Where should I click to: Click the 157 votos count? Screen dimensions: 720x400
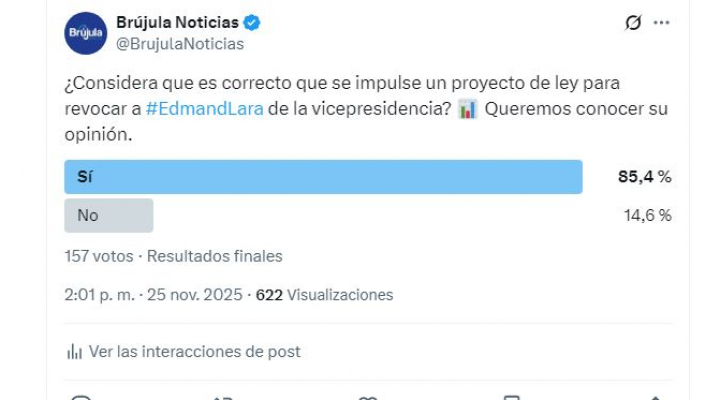pos(98,256)
